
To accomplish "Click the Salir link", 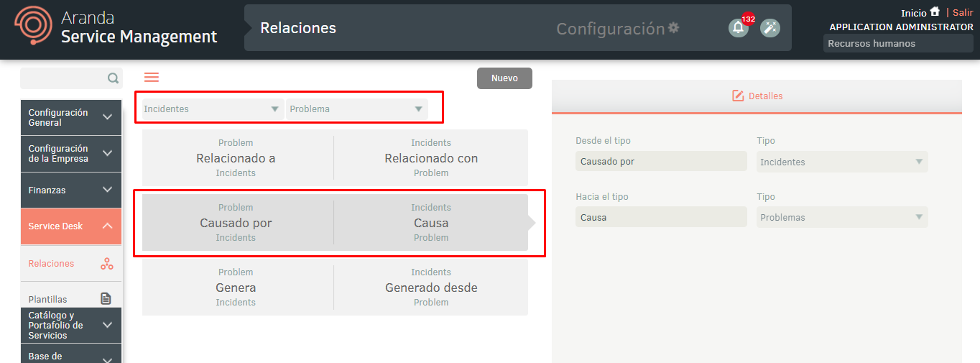I will click(963, 12).
